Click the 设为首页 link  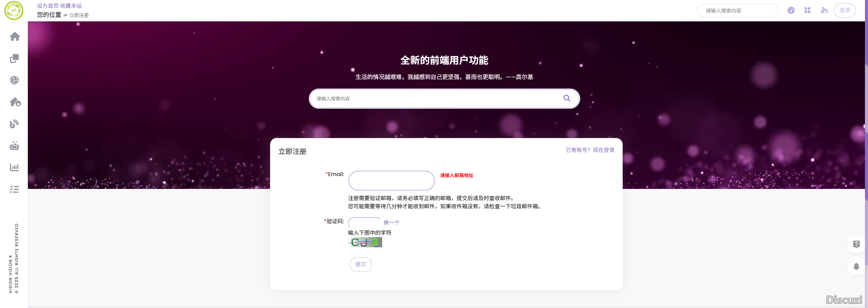pyautogui.click(x=48, y=6)
